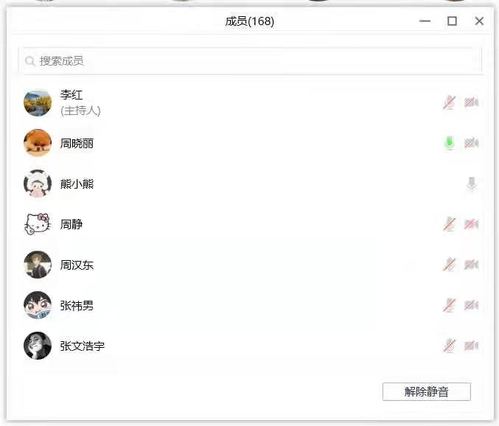Viewport: 499px width, 426px height.
Task: Toggle 周静's muted microphone icon
Action: tap(449, 224)
